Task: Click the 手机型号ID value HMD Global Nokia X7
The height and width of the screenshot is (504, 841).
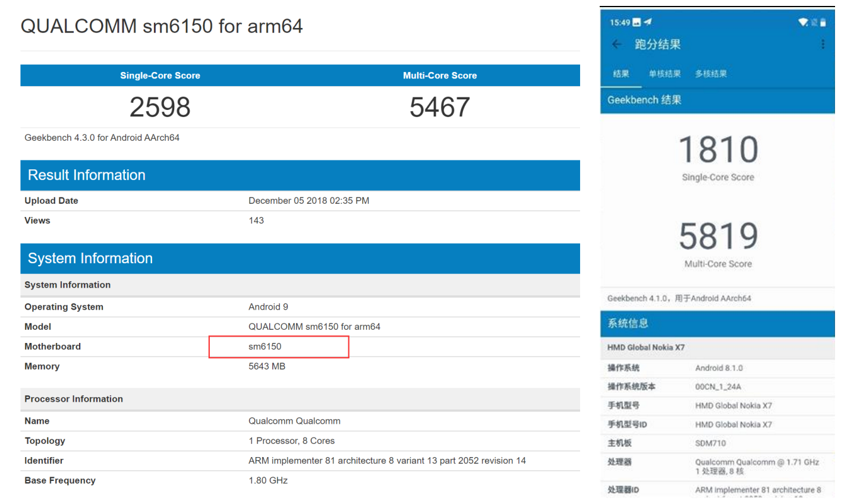Action: [733, 425]
